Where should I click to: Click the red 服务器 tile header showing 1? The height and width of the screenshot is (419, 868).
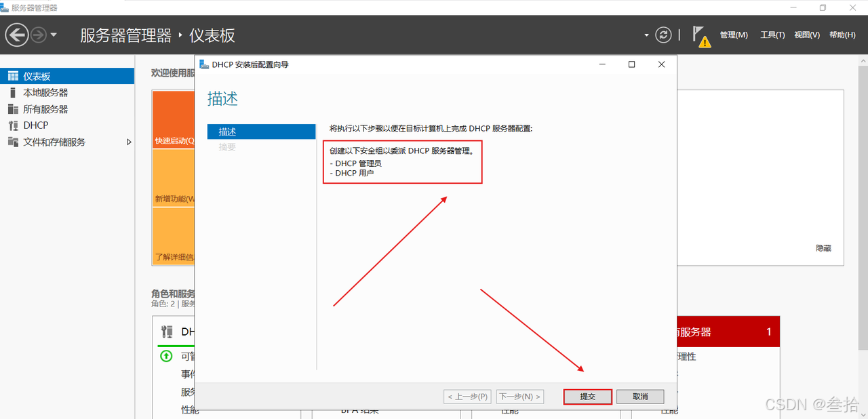pos(728,332)
